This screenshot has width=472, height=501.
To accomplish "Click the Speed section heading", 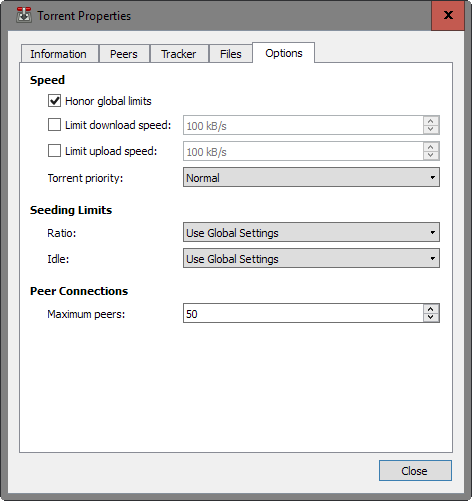I will pyautogui.click(x=47, y=80).
